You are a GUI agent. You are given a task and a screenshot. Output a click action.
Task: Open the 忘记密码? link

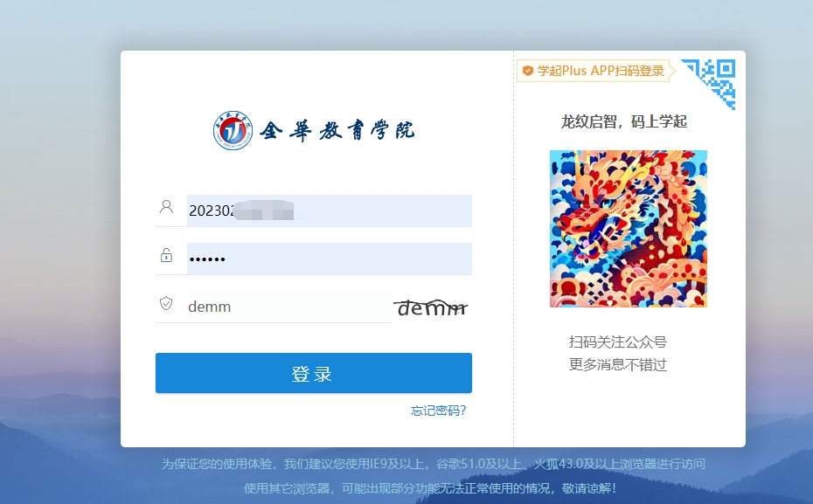439,411
